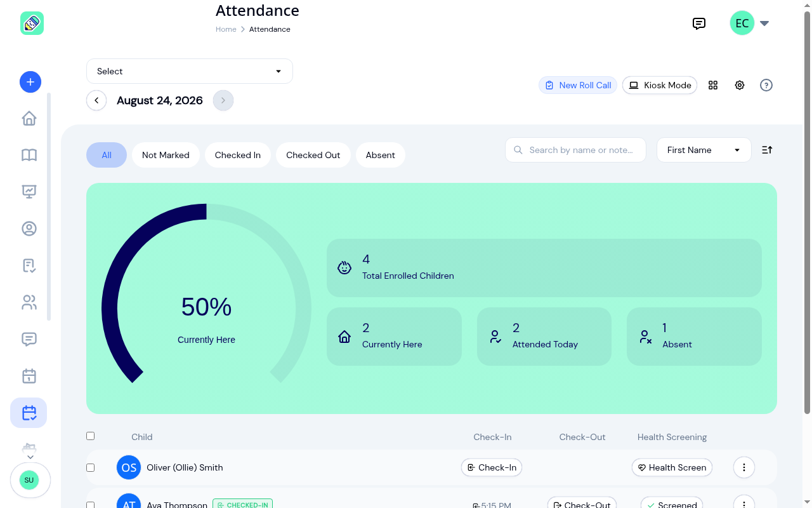Screen dimensions: 812x508
Task: Toggle the select-all children checkbox
Action: click(90, 436)
